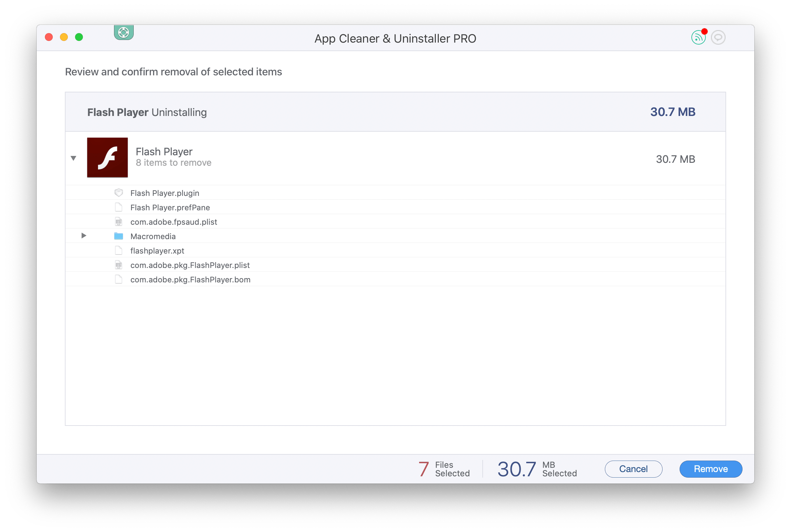Click the file icon beside flashplayer.xpt
This screenshot has height=532, width=791.
pos(118,250)
